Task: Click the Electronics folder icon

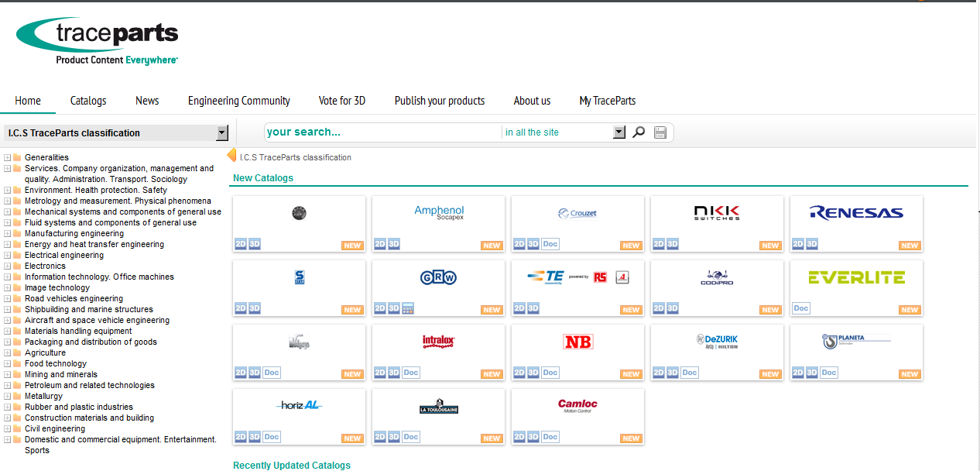Action: pos(17,266)
